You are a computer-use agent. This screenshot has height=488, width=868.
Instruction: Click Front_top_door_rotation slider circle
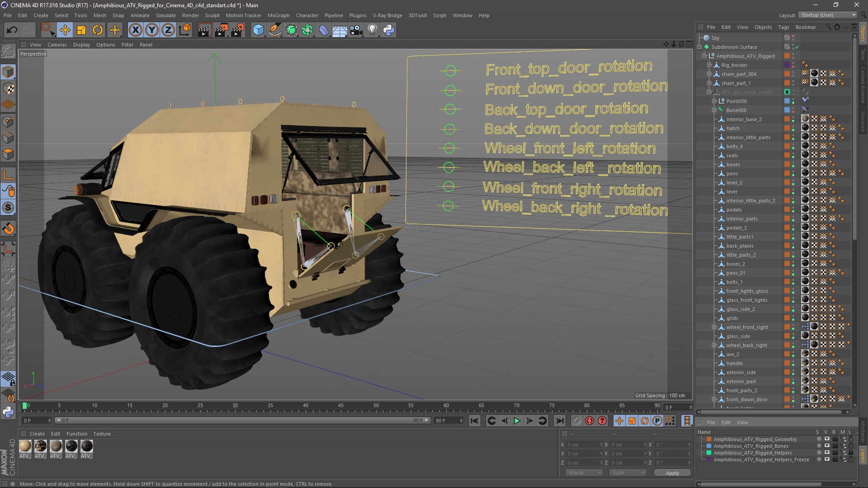pos(451,70)
